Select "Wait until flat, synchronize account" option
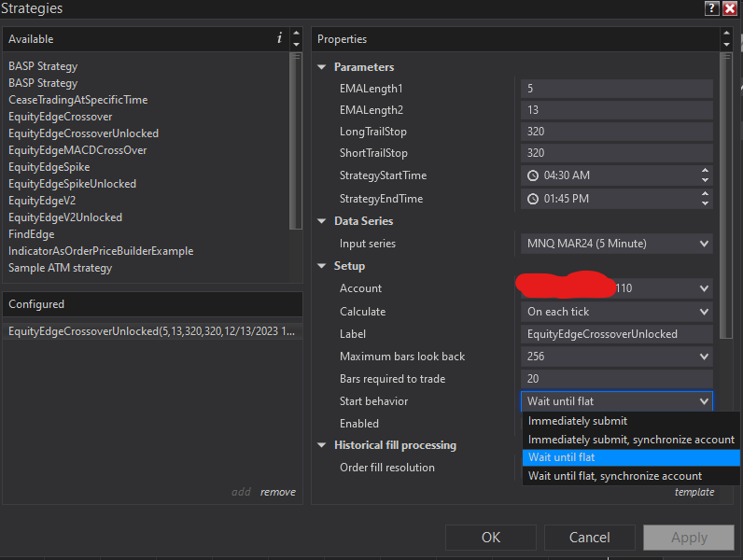The width and height of the screenshot is (743, 560). (615, 476)
